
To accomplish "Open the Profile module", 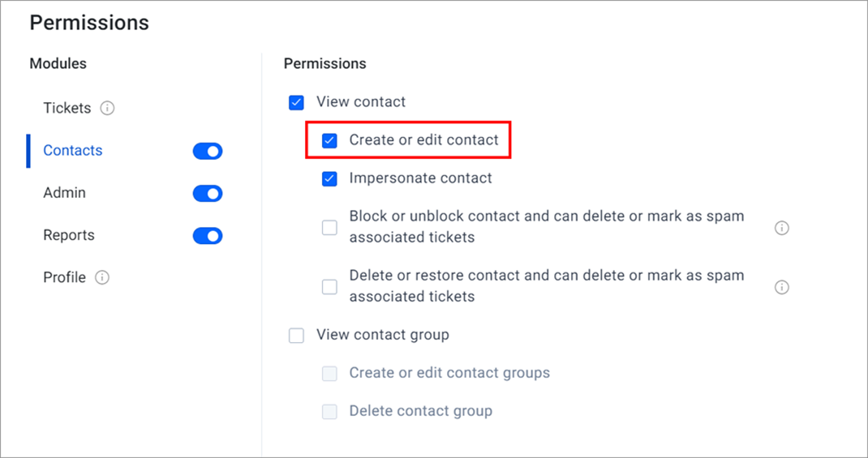I will pyautogui.click(x=64, y=277).
